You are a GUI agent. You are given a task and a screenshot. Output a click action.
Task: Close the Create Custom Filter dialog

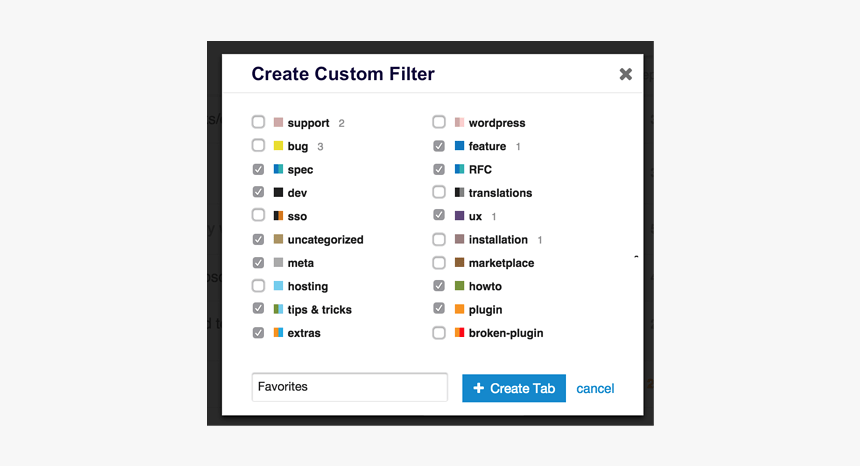tap(626, 74)
